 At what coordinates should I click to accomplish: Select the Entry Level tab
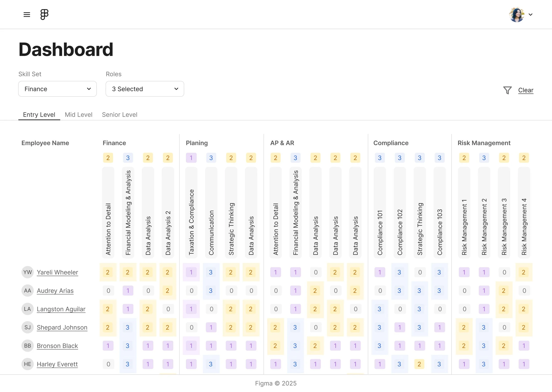pos(39,115)
